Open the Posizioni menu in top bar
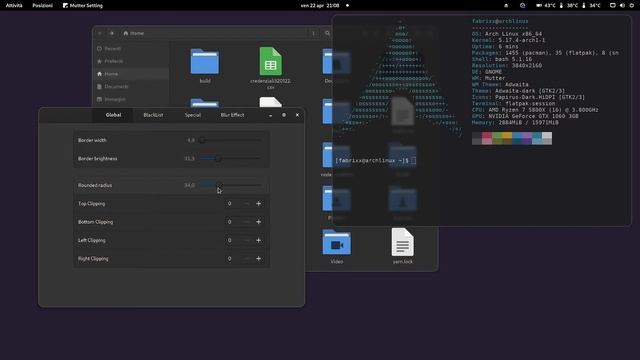This screenshot has height=360, width=640. 42,5
